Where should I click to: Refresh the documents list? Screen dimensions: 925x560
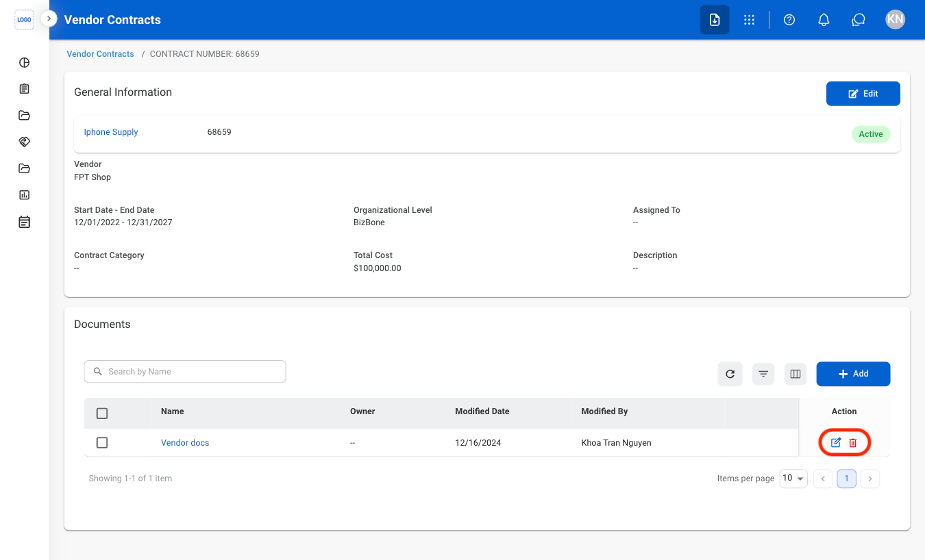coord(730,374)
